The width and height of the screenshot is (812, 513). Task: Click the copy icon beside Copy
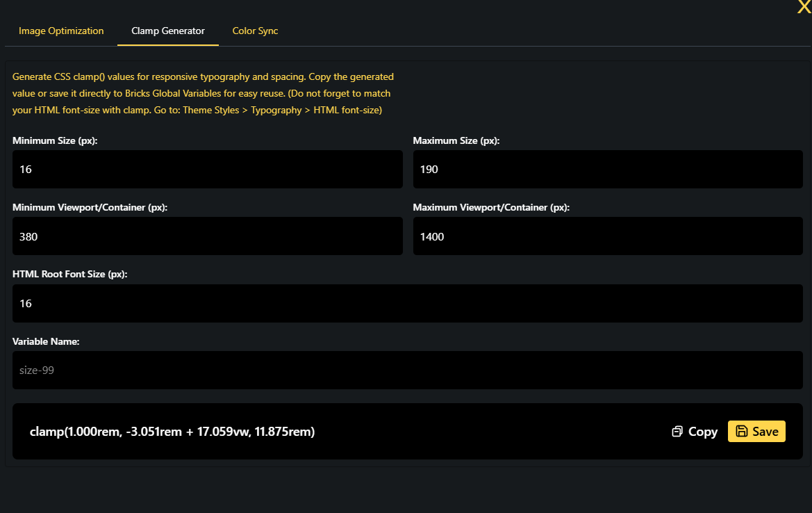pos(677,432)
